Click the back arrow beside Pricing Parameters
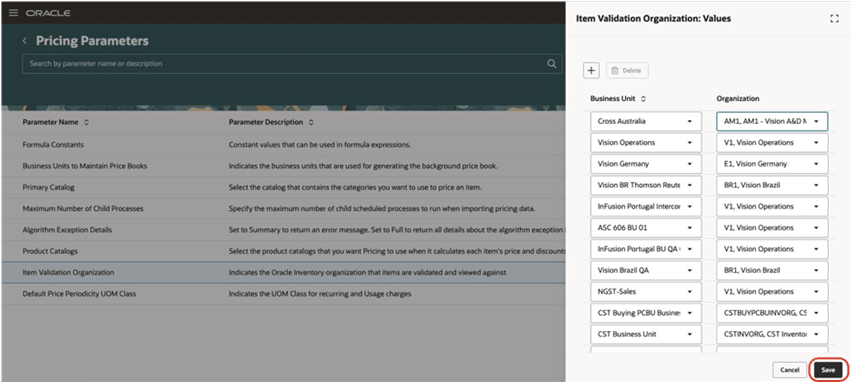Viewport: 854px width, 384px height. (x=25, y=41)
